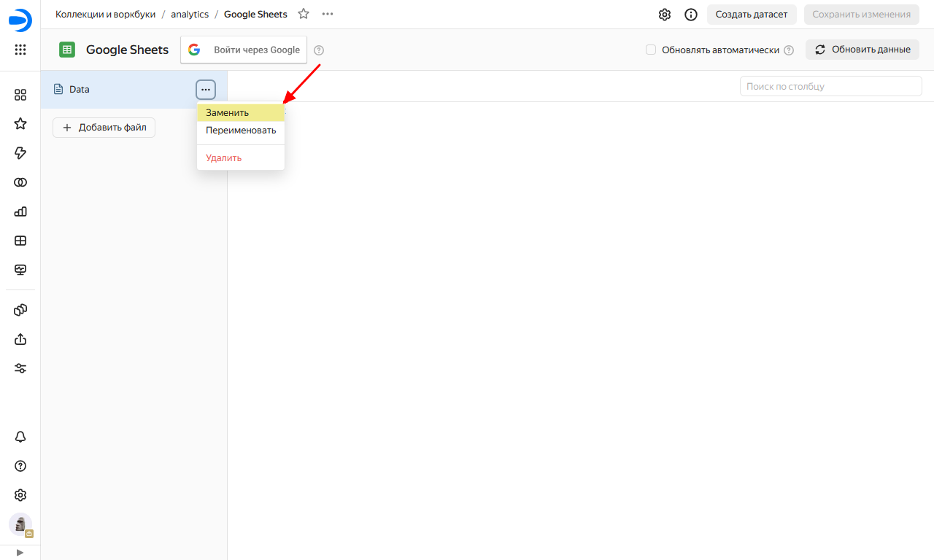Choose 'Переименовать' in the context menu
Image resolution: width=934 pixels, height=560 pixels.
240,131
